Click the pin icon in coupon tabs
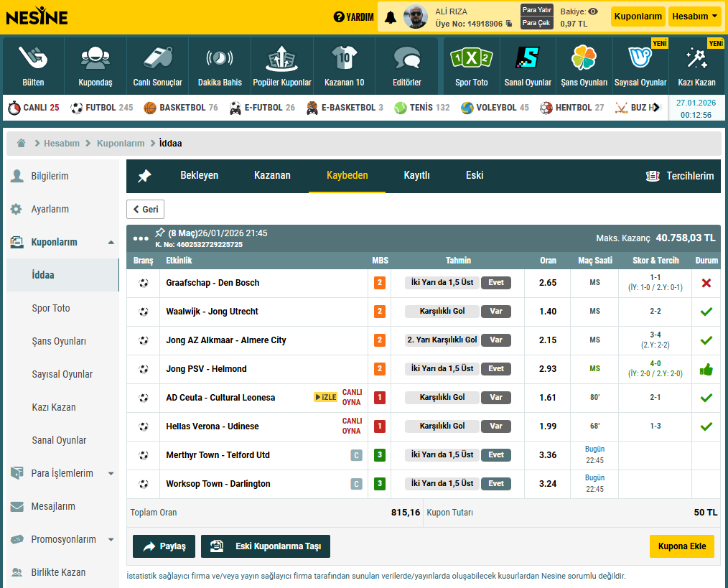 click(x=144, y=176)
